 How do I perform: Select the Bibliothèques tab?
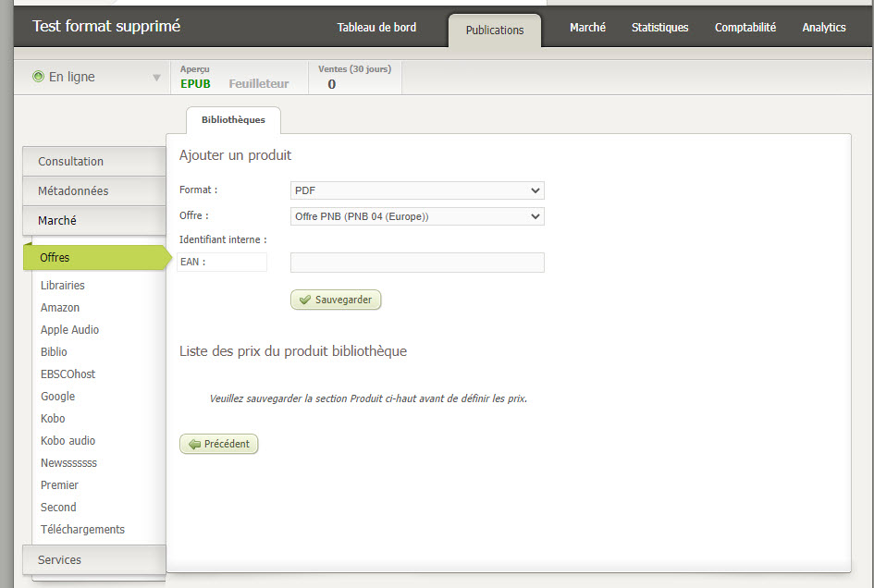coord(233,120)
